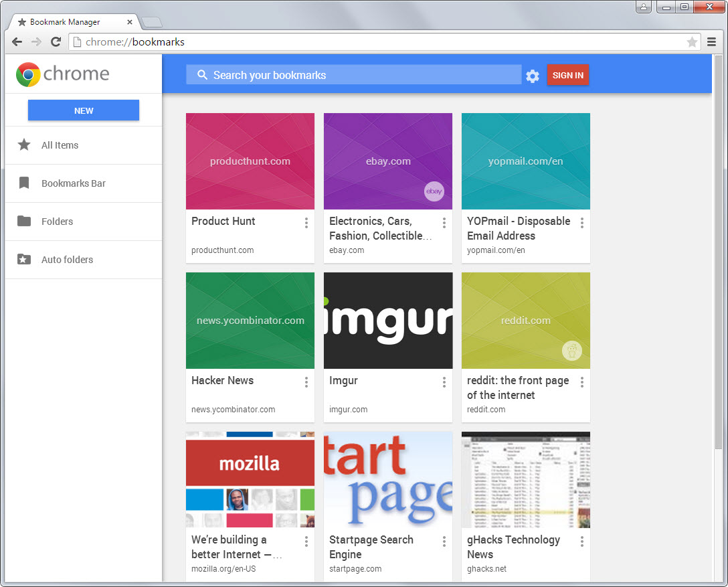This screenshot has width=728, height=587.
Task: Go back with the browser back arrow
Action: pyautogui.click(x=17, y=41)
